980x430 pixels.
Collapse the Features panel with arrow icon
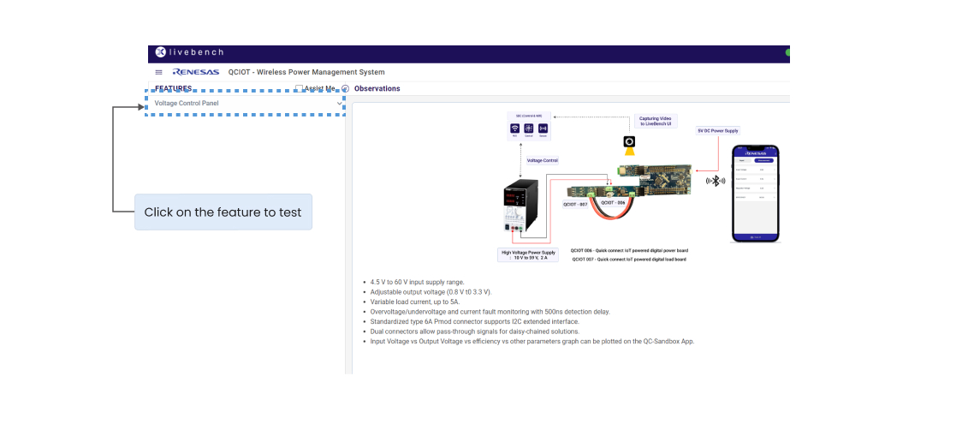point(345,89)
